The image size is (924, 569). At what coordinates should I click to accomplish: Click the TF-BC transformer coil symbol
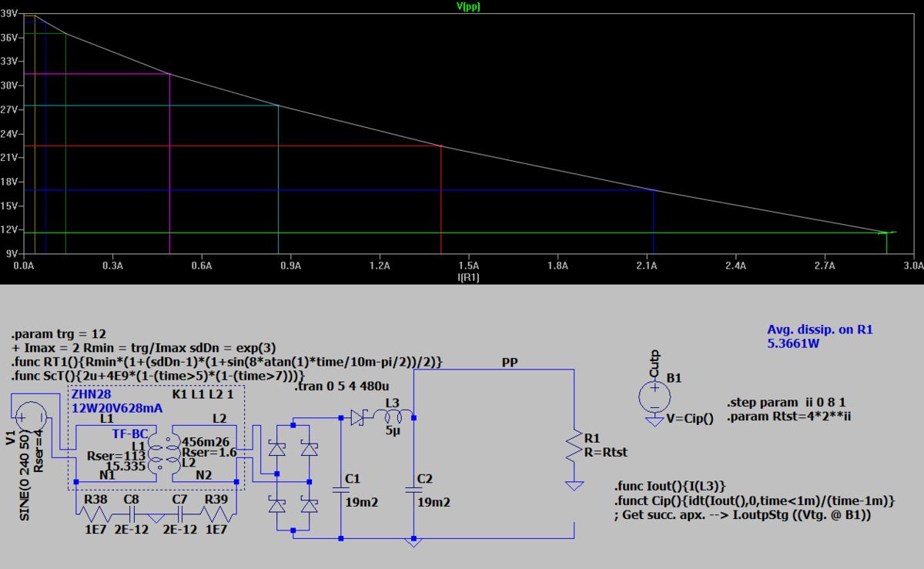point(159,456)
